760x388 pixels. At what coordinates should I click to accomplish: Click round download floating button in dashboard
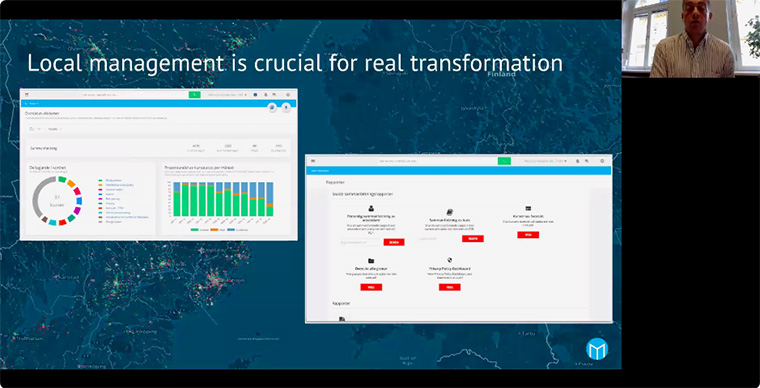point(286,108)
